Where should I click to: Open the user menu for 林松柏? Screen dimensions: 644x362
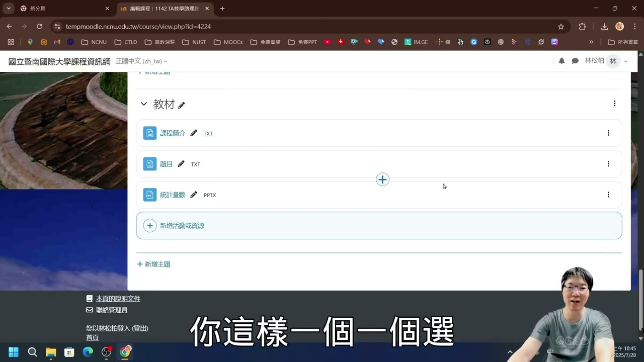pyautogui.click(x=607, y=61)
